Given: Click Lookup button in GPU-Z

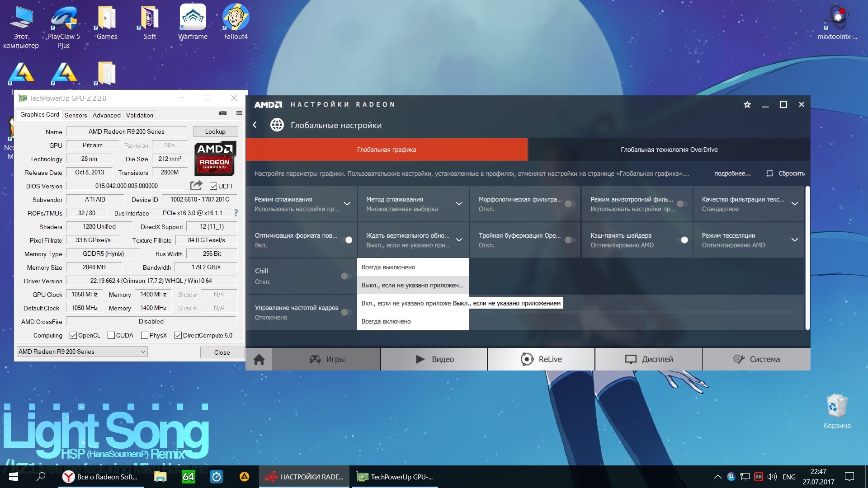Looking at the screenshot, I should coord(215,131).
